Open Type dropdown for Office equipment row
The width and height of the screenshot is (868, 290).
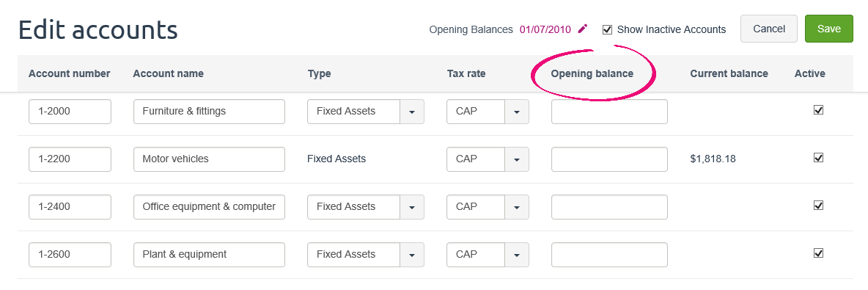(412, 207)
